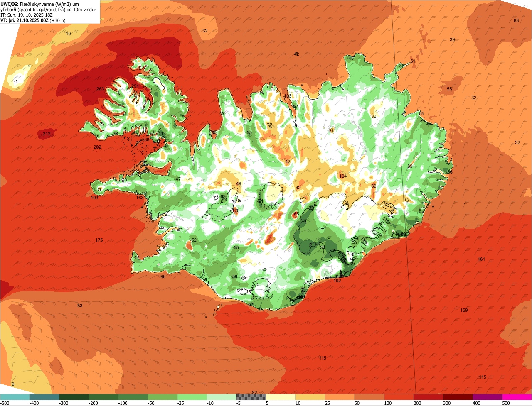Click the '10' value on the map
Viewport: 532px width, 406px height.
point(69,34)
